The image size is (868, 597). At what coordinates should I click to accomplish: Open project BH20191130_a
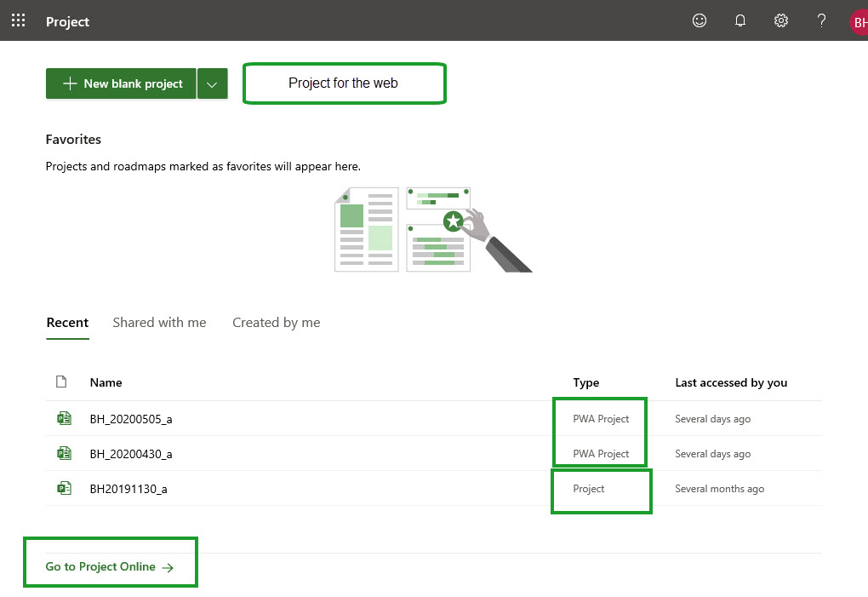coord(128,489)
